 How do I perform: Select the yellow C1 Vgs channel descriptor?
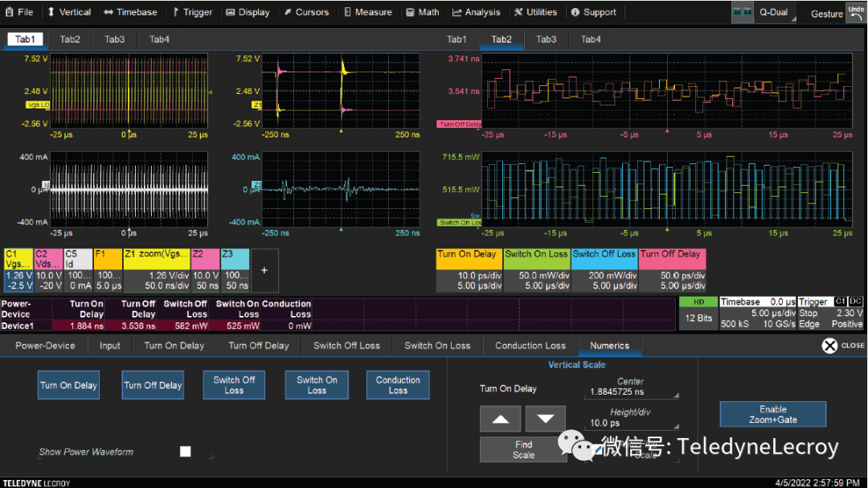click(x=17, y=269)
